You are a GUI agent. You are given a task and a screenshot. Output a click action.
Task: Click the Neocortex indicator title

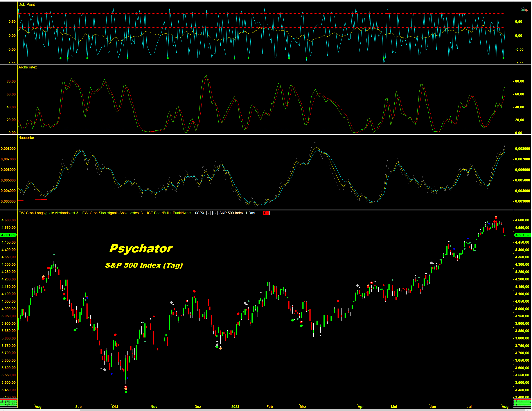click(26, 138)
